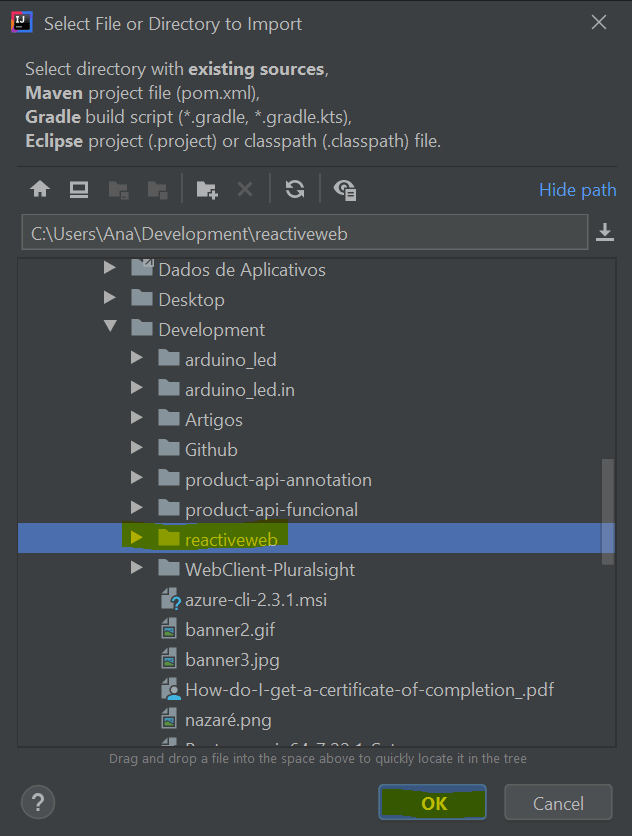Image resolution: width=632 pixels, height=836 pixels.
Task: Expand the Github folder
Action: coord(137,447)
